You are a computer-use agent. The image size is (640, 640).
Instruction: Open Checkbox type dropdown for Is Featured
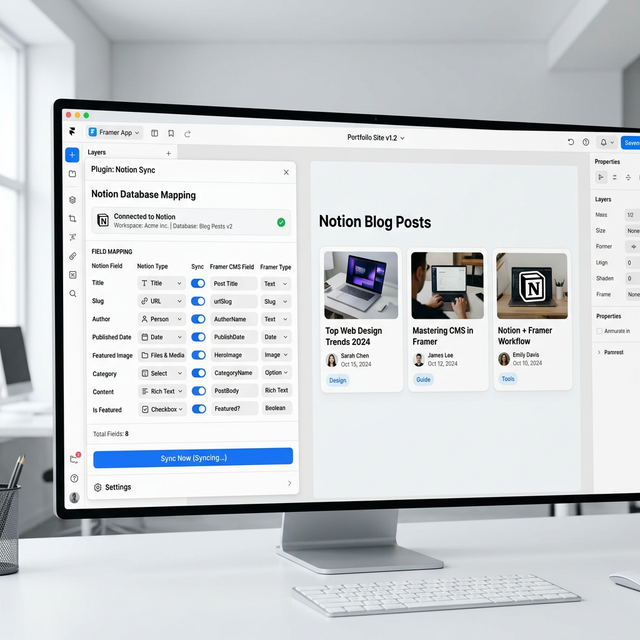point(162,409)
